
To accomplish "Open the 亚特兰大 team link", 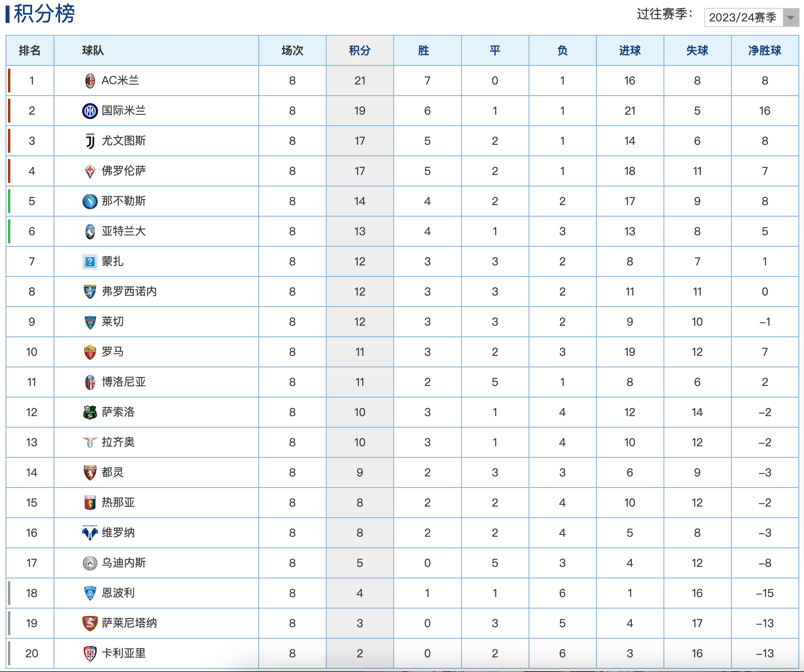I will (x=123, y=231).
